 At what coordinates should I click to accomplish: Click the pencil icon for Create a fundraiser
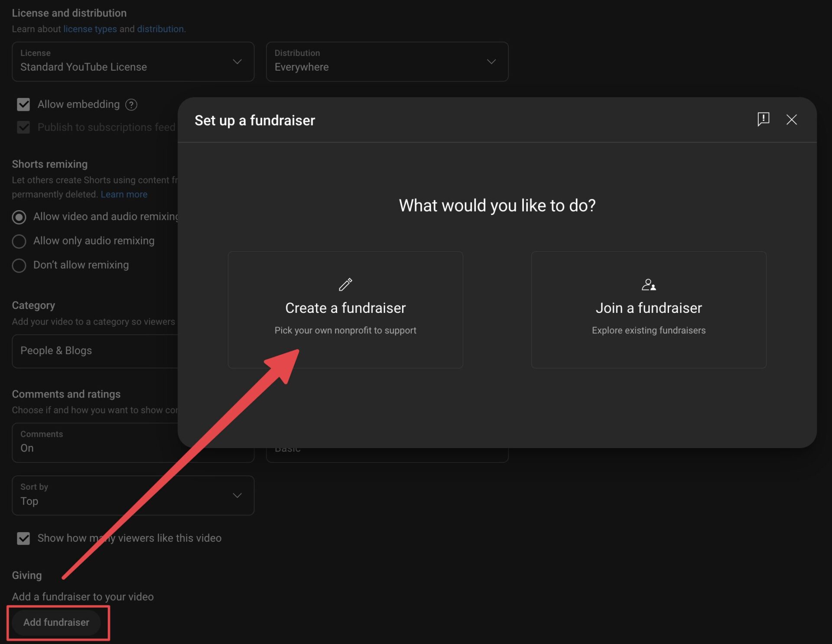tap(345, 285)
